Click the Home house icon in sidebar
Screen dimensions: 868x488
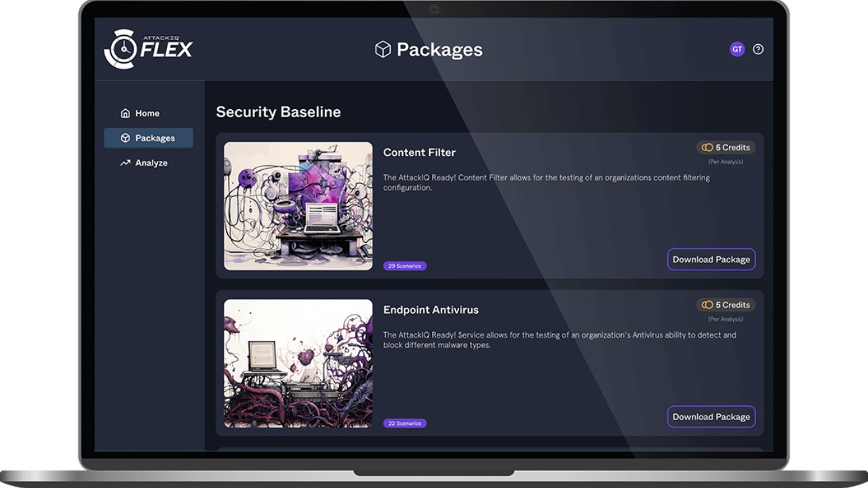(x=125, y=113)
